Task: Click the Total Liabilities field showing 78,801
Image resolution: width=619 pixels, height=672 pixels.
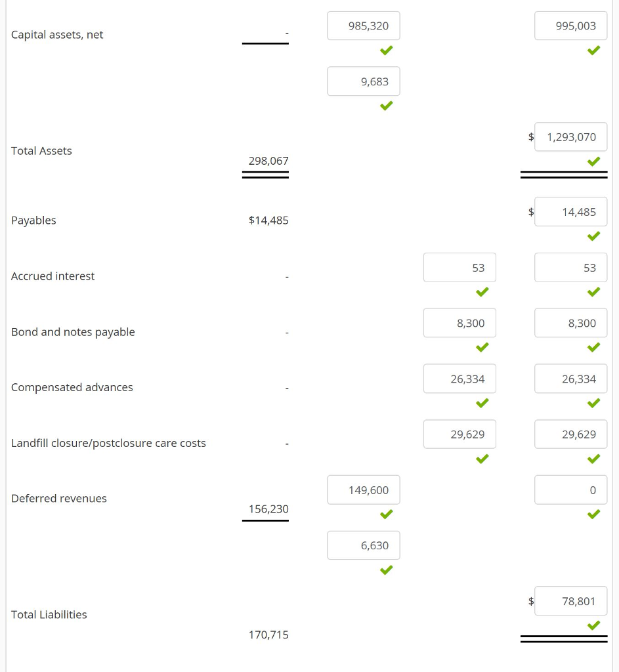Action: 570,600
